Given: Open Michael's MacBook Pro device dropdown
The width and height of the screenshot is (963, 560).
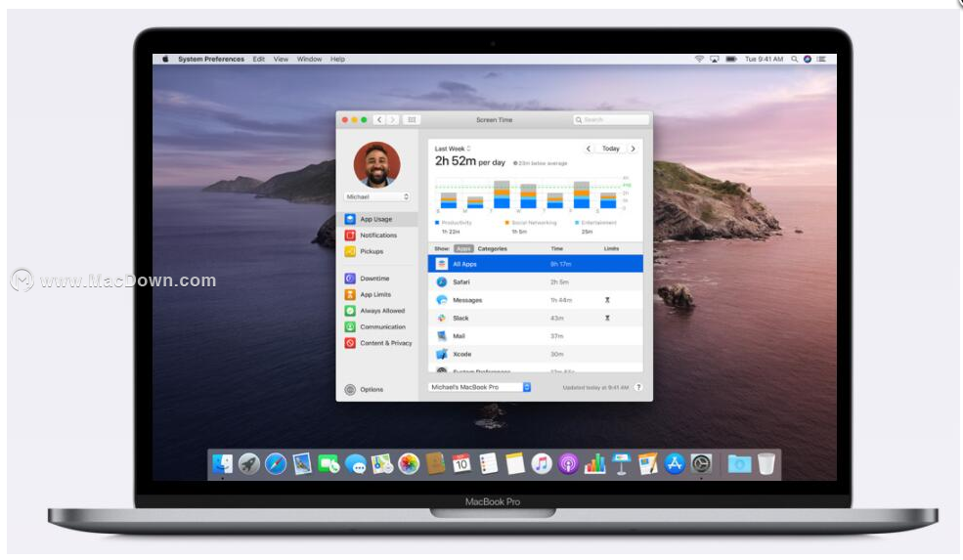Looking at the screenshot, I should click(479, 387).
